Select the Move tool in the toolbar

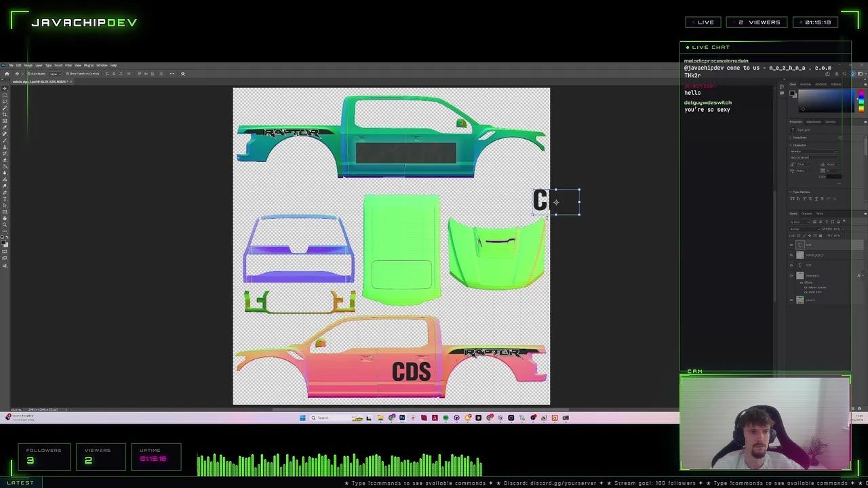(5, 88)
